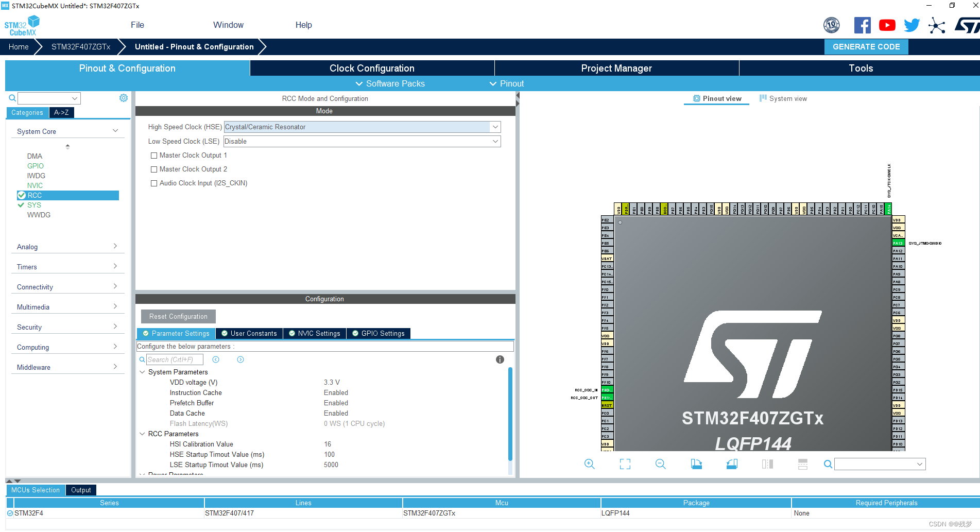Image resolution: width=980 pixels, height=532 pixels.
Task: Click the configuration parameters vertical scrollbar
Action: pos(510,414)
